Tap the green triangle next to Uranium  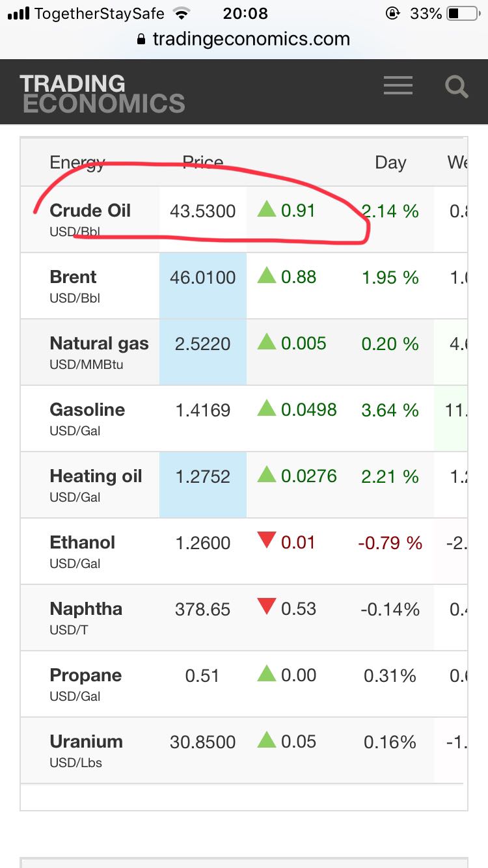(267, 740)
